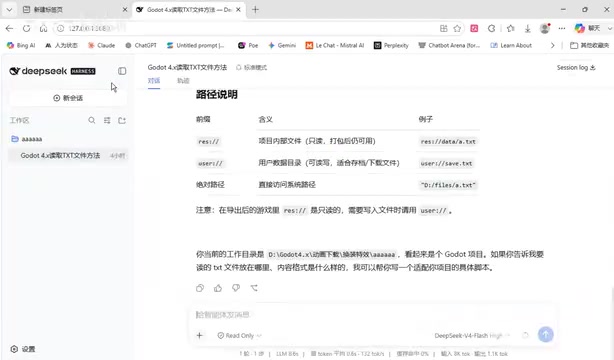Open the Bing AI bookmark

coord(21,45)
